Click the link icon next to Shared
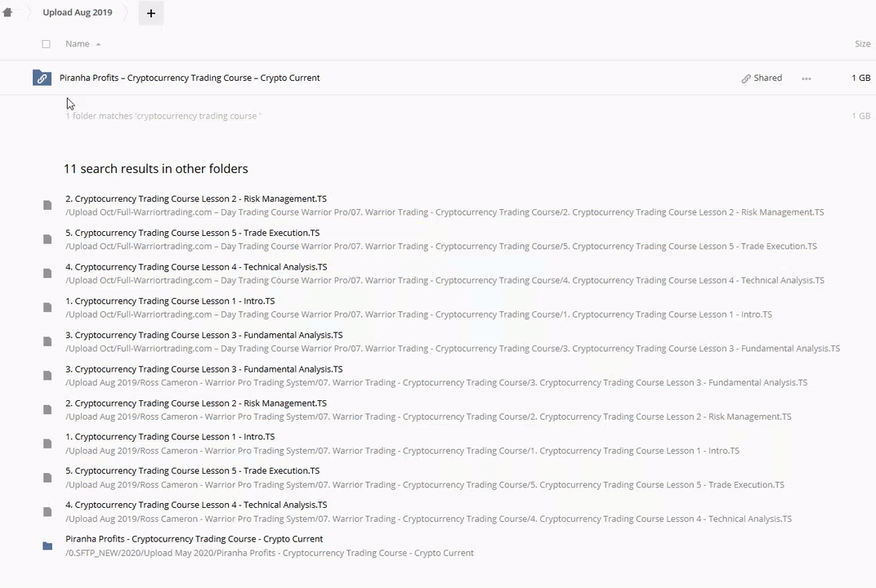 point(746,78)
